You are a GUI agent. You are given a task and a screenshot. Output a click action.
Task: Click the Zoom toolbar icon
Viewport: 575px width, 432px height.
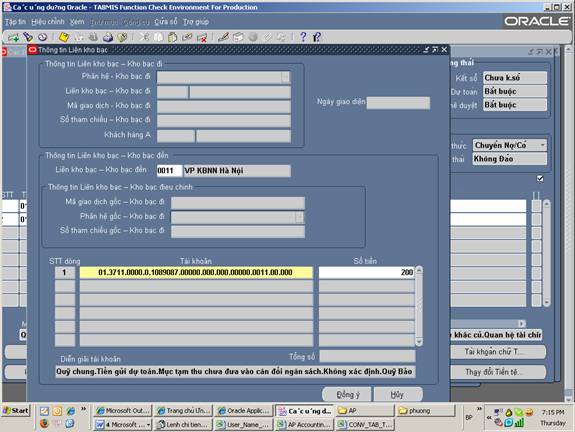pyautogui.click(x=238, y=37)
